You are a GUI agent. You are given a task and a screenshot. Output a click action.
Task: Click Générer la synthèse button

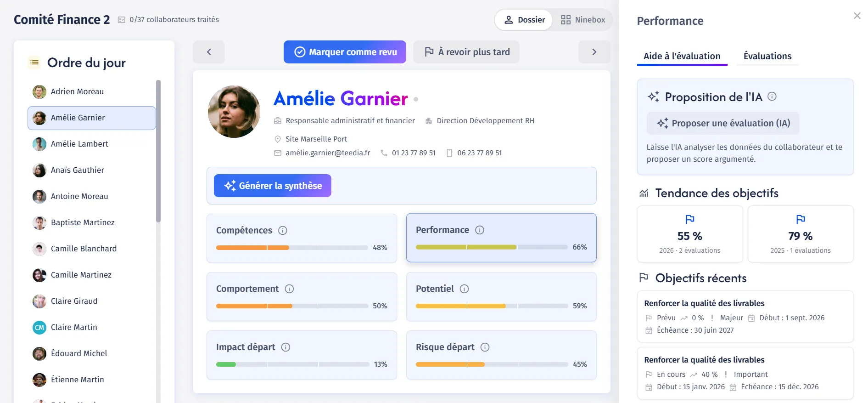point(273,186)
